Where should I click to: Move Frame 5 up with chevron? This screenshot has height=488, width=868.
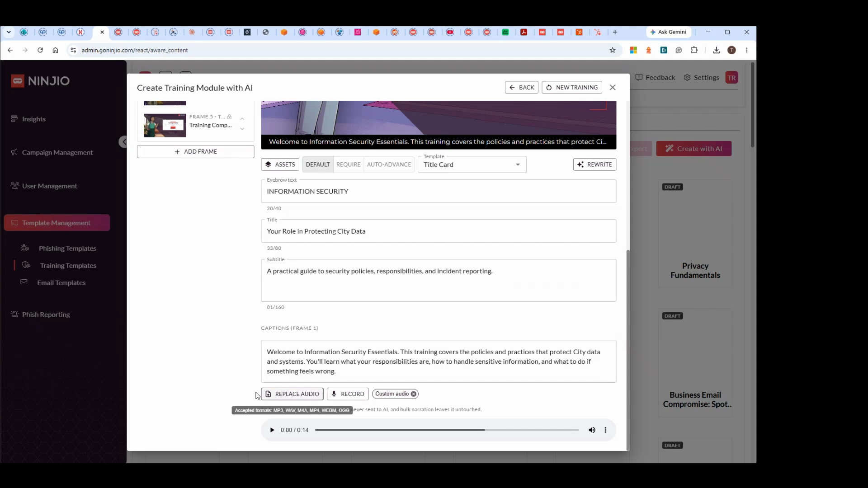point(242,119)
